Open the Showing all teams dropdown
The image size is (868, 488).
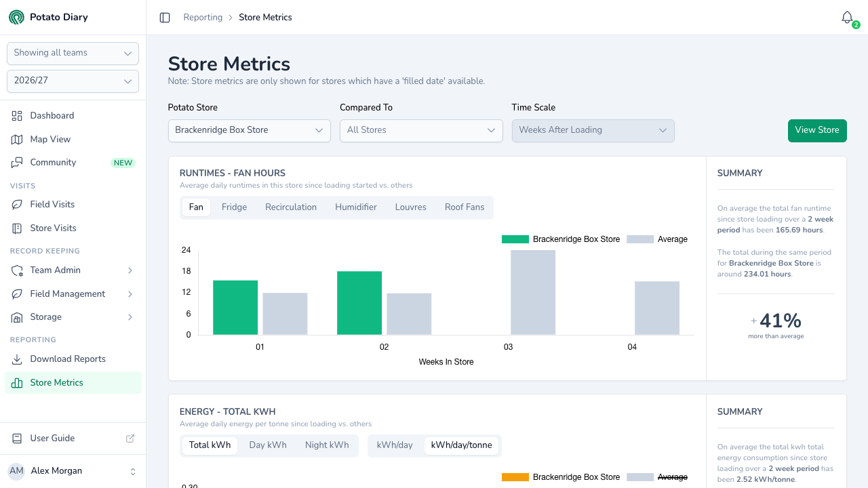(73, 54)
